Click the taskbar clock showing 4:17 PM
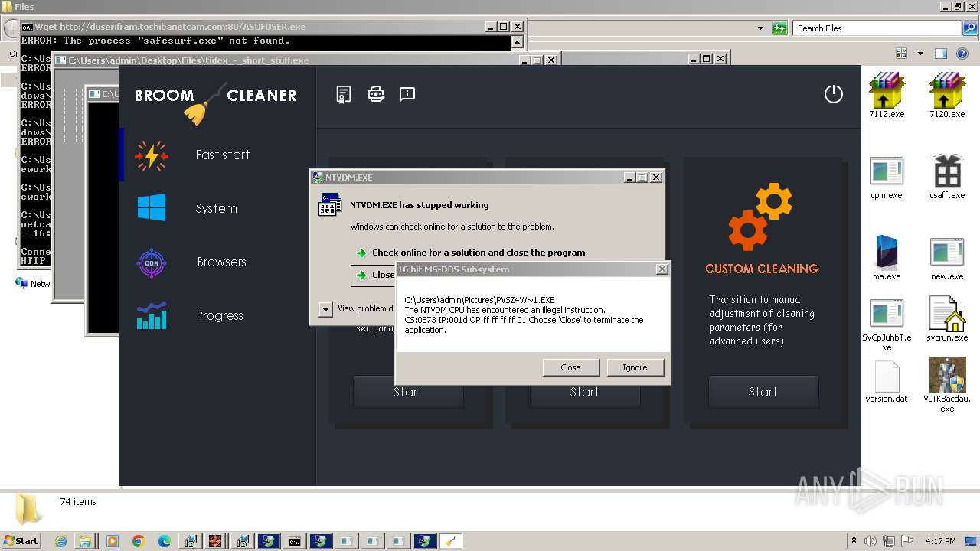Image resolution: width=980 pixels, height=551 pixels. tap(940, 541)
